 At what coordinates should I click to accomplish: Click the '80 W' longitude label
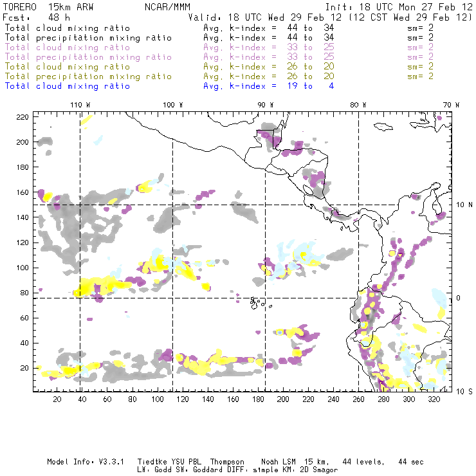coord(358,105)
